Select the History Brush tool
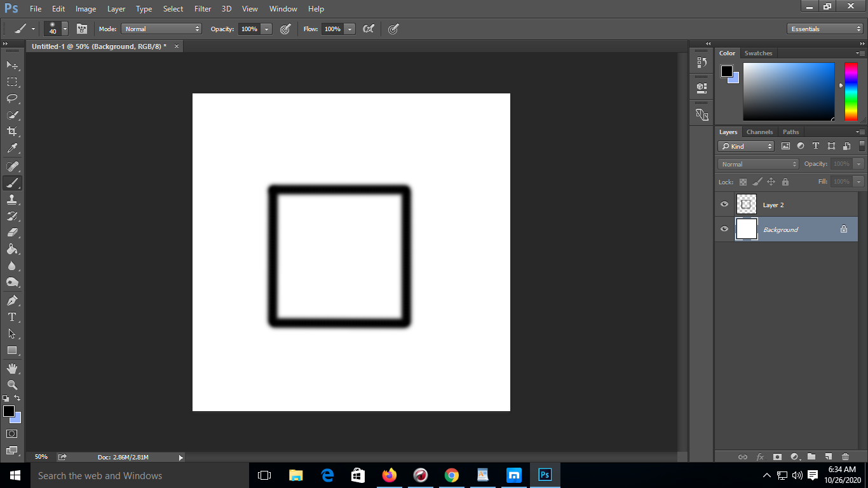The height and width of the screenshot is (488, 868). click(12, 216)
